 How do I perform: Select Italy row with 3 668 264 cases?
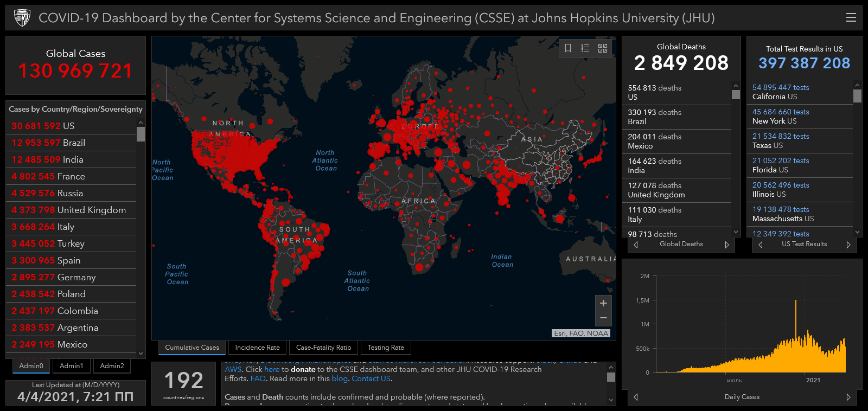71,227
